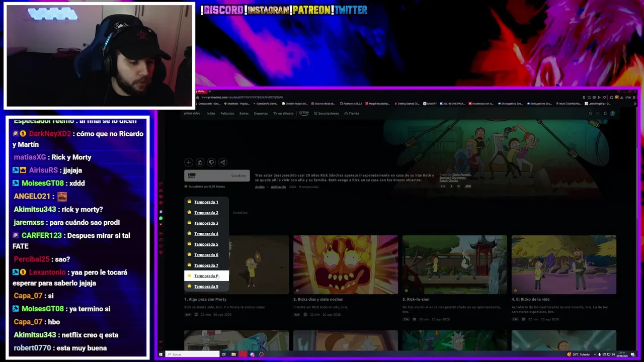Switch to Temporada 9
The width and height of the screenshot is (644, 362).
pyautogui.click(x=206, y=287)
